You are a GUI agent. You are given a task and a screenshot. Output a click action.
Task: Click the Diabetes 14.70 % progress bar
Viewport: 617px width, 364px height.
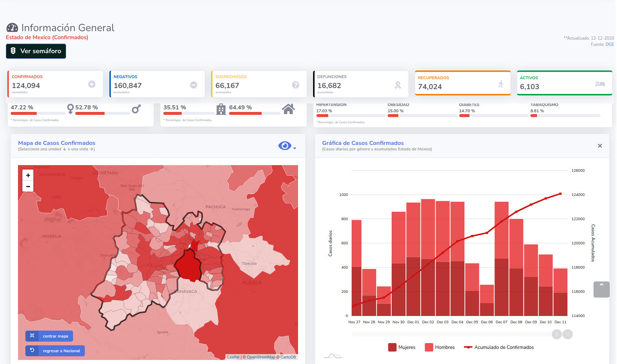point(494,116)
